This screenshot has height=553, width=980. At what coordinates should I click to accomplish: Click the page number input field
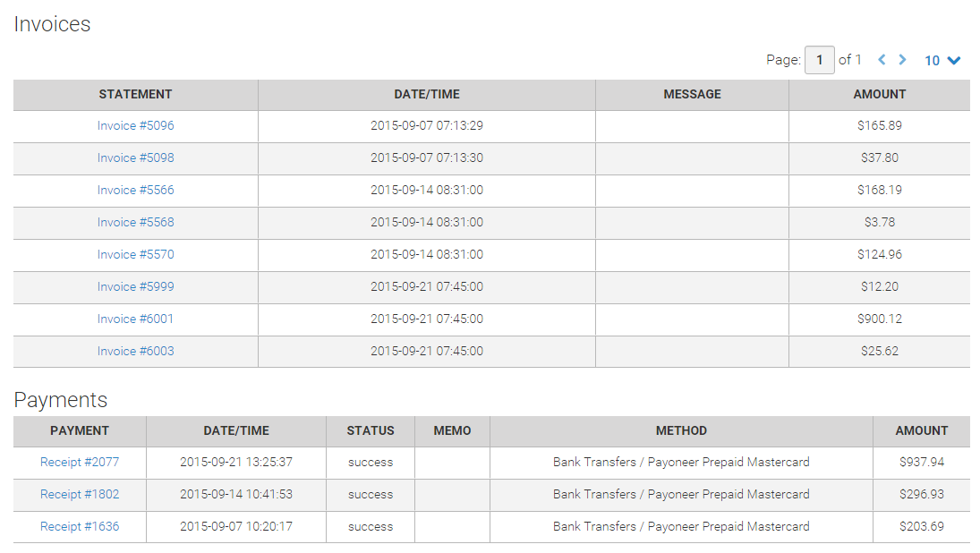[x=820, y=60]
